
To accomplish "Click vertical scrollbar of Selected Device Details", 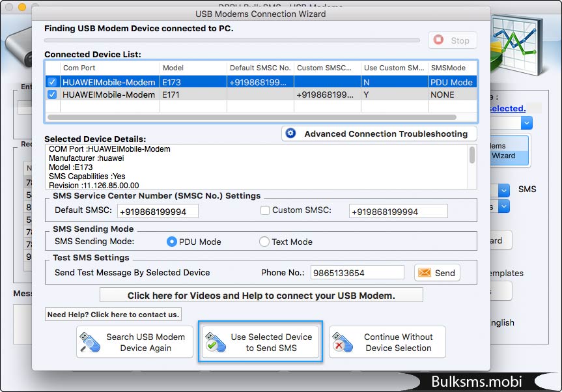I will click(x=472, y=155).
